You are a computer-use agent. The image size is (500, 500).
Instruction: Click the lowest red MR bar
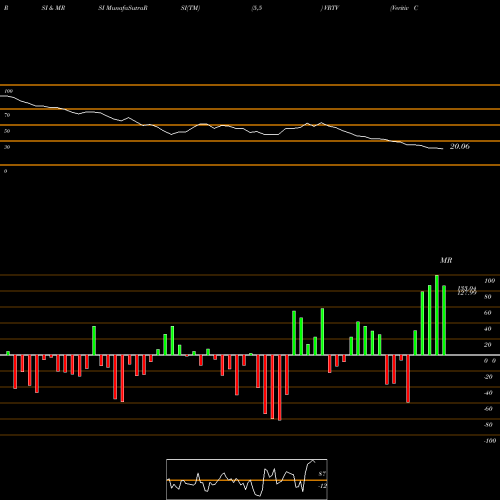tap(279, 388)
